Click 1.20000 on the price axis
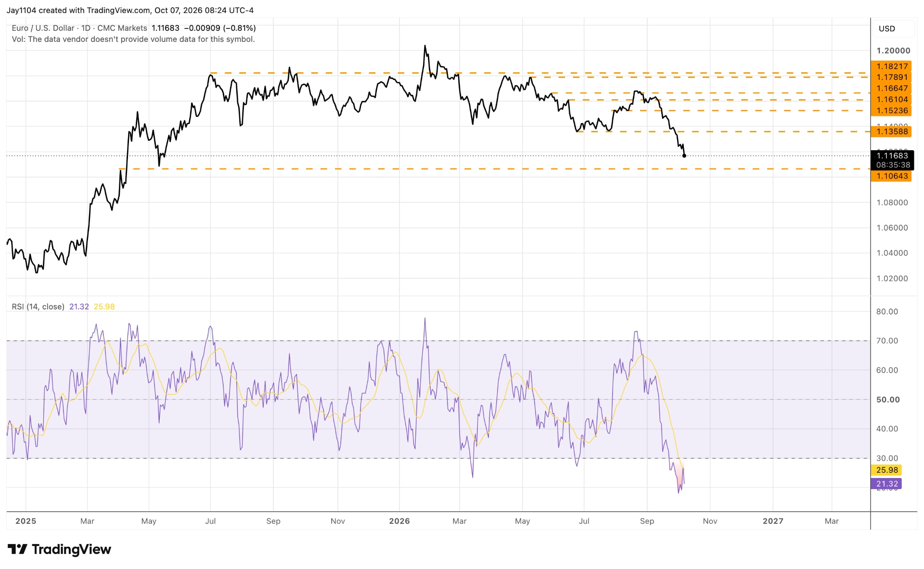The height and width of the screenshot is (569, 924). point(893,51)
